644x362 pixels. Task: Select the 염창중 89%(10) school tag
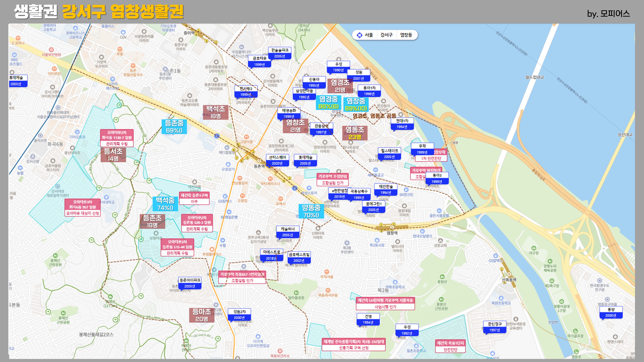(356, 104)
